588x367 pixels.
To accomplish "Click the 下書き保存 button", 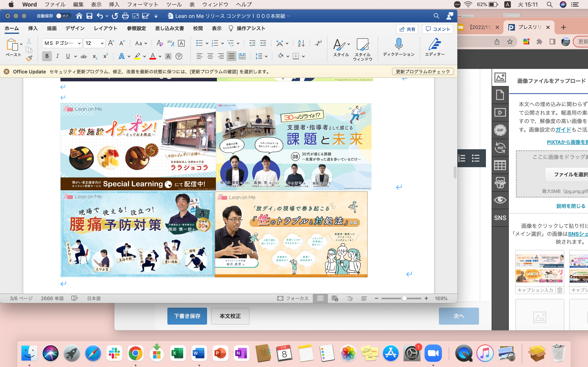I will pos(187,316).
